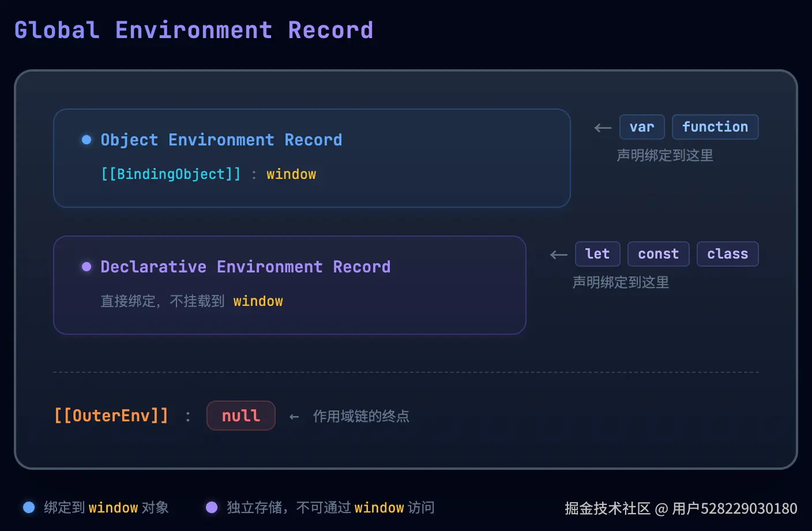
Task: Click the var keyword tag
Action: (x=642, y=127)
